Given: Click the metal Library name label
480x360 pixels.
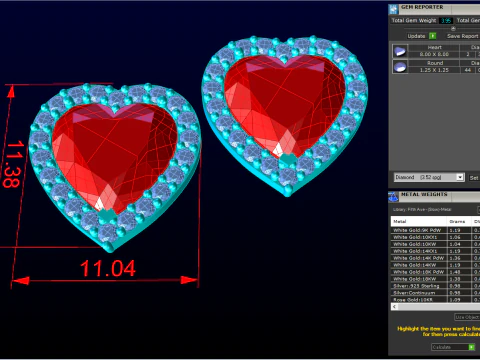Looking at the screenshot, I should [x=422, y=210].
